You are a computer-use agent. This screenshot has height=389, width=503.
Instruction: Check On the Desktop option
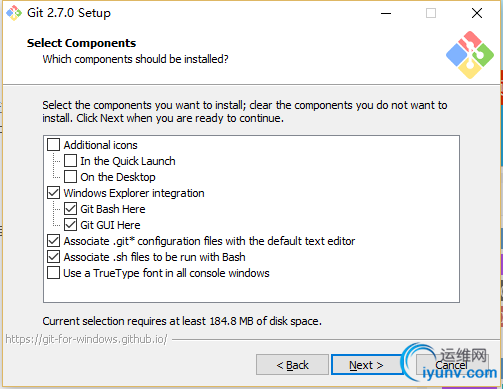click(x=70, y=177)
